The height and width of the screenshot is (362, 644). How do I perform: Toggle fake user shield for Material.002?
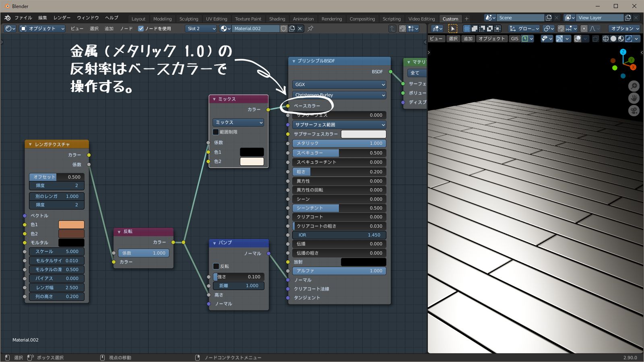pos(284,29)
